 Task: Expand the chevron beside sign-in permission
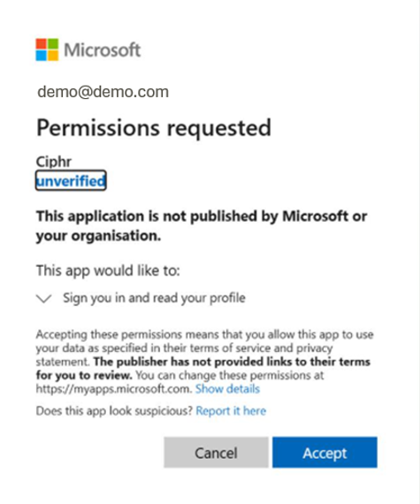(x=43, y=299)
